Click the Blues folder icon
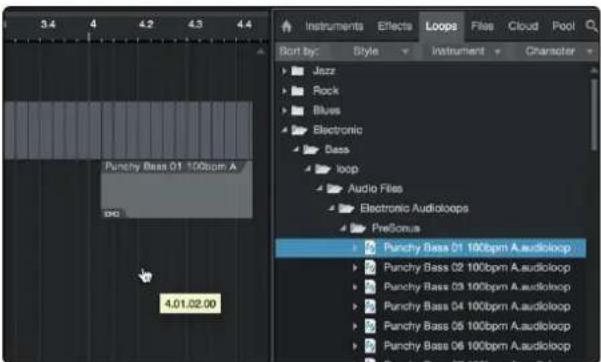The image size is (601, 362). tap(297, 110)
